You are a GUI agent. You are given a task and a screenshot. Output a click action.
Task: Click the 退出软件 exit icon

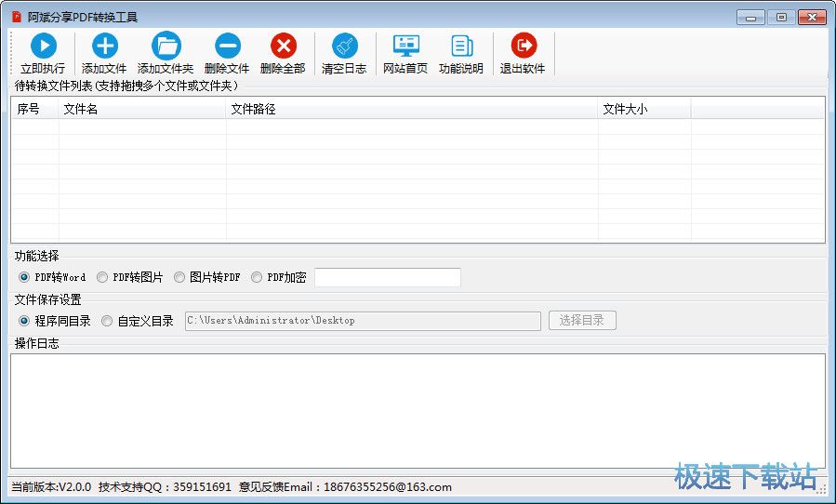[x=523, y=46]
